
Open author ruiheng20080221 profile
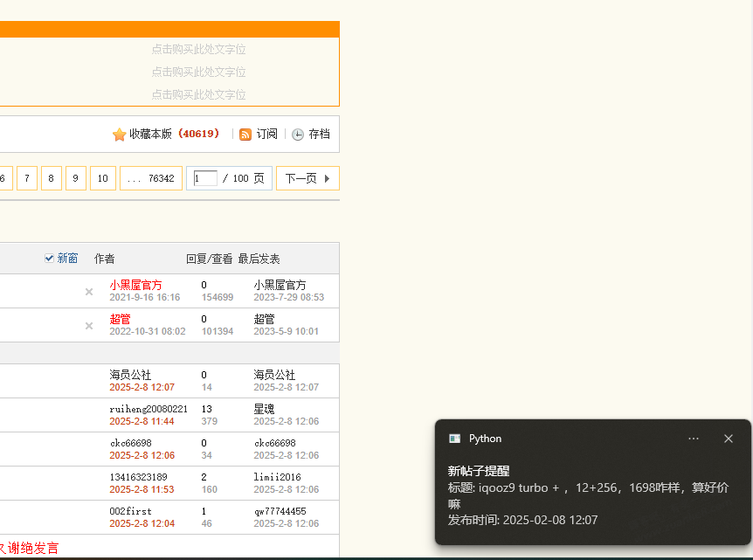[x=149, y=409]
